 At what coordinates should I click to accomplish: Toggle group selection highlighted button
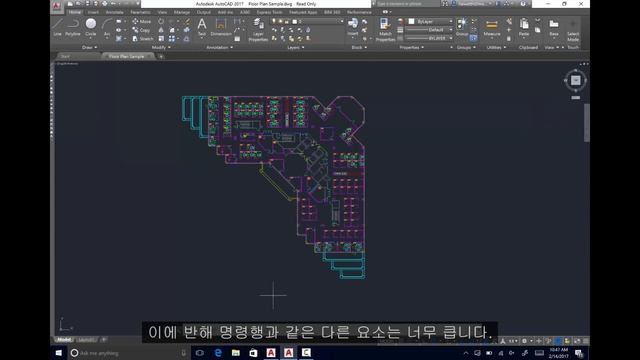click(473, 38)
